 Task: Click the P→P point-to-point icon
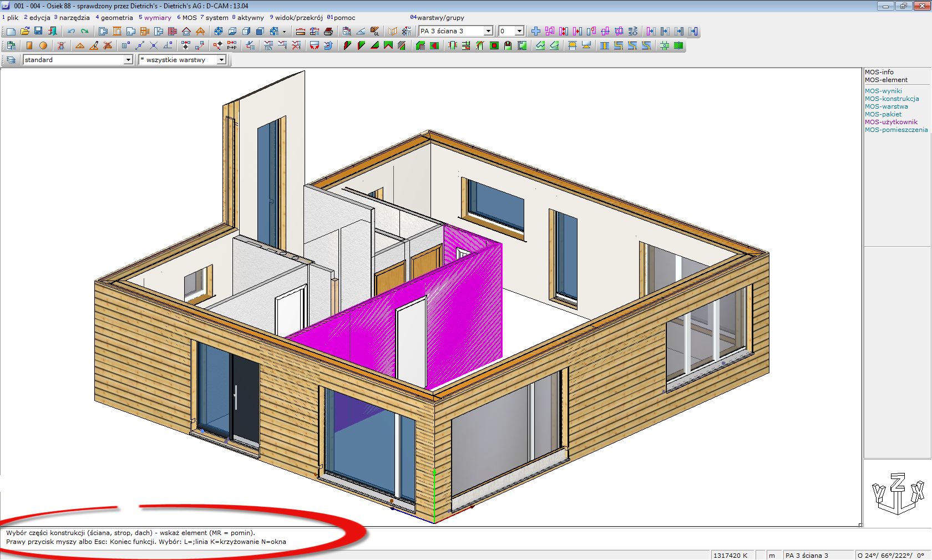232,46
